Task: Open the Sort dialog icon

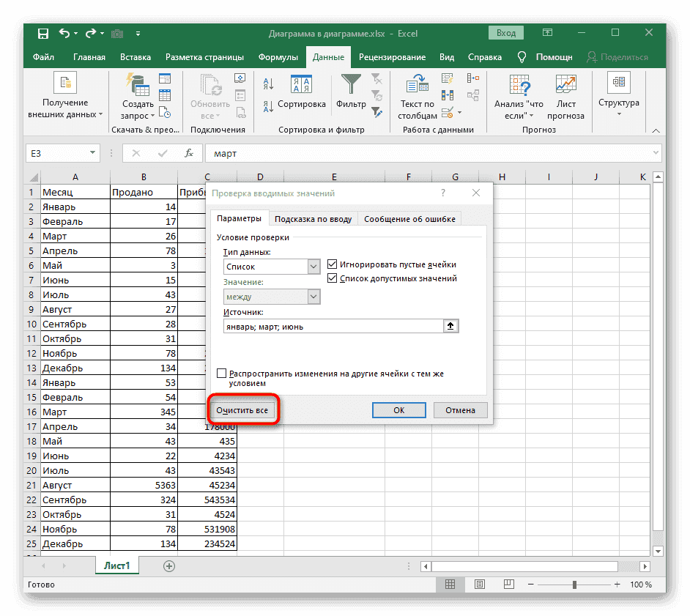Action: 301,86
